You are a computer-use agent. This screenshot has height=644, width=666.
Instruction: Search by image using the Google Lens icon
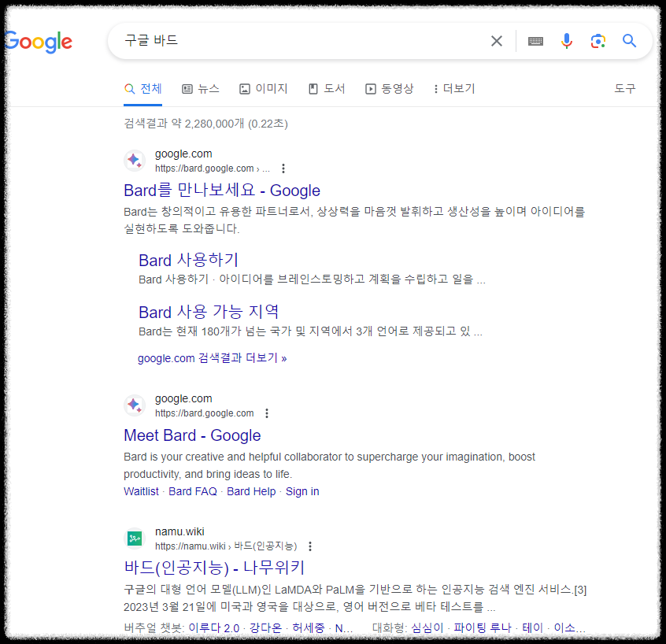point(598,41)
